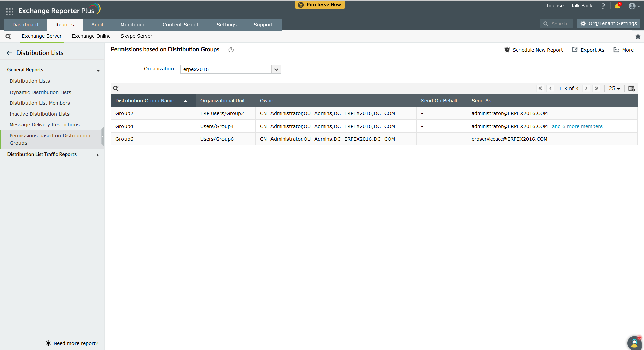The width and height of the screenshot is (644, 350).
Task: Search within the table using magnifier icon
Action: tap(116, 89)
